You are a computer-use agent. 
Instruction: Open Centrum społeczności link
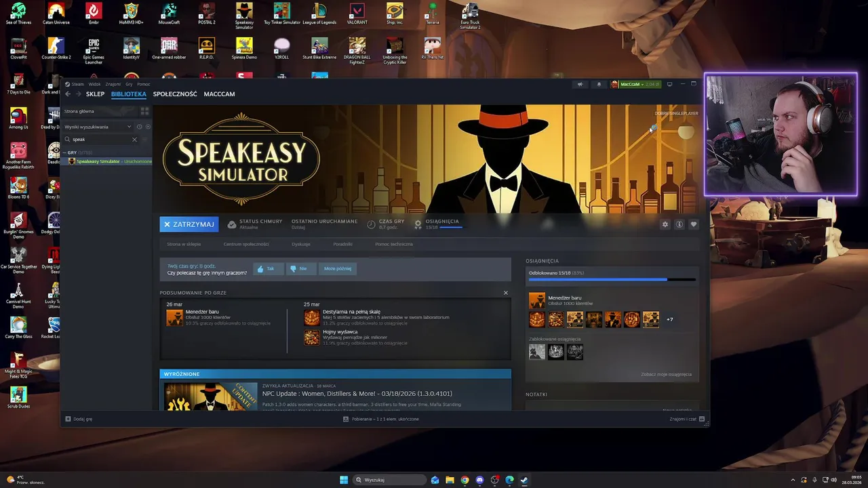point(246,244)
